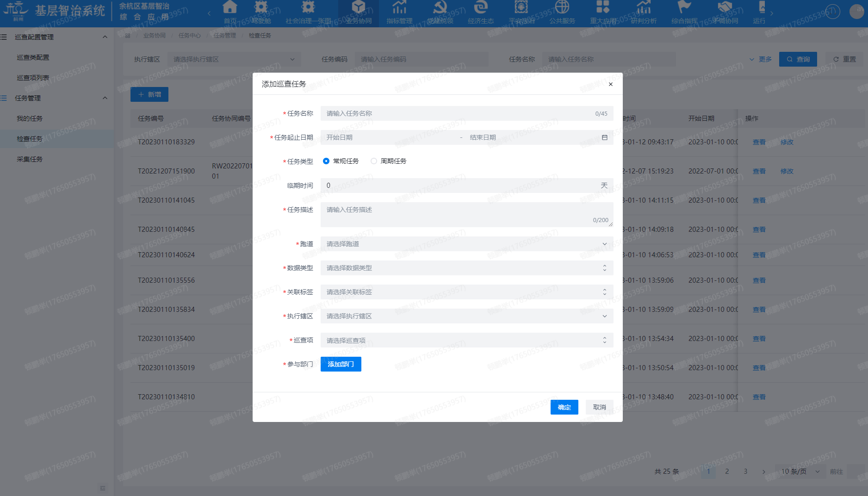The height and width of the screenshot is (496, 868).
Task: Open the 社会治理一张图 icon
Action: [308, 7]
